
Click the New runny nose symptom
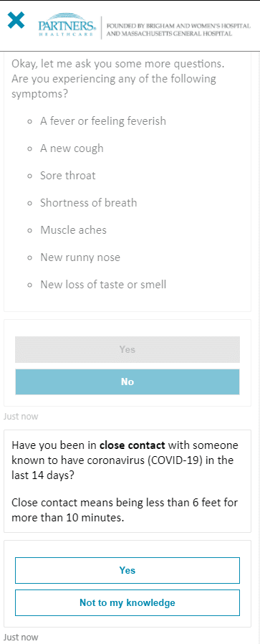[x=80, y=257]
